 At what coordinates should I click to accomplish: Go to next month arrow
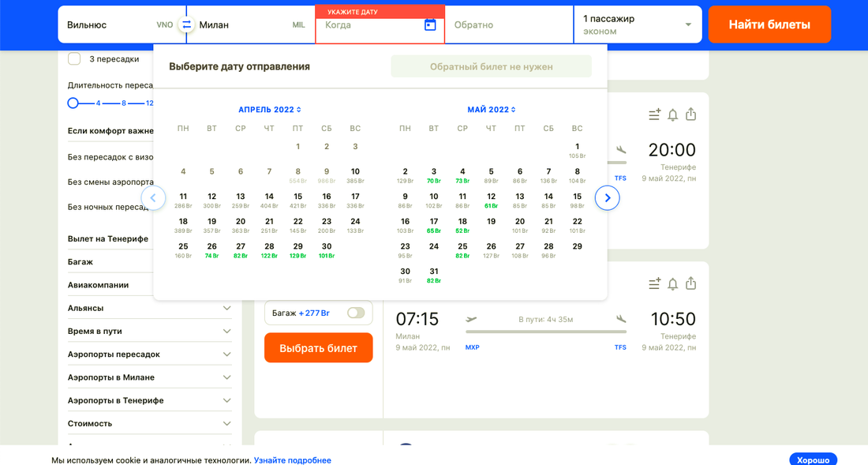pyautogui.click(x=607, y=197)
